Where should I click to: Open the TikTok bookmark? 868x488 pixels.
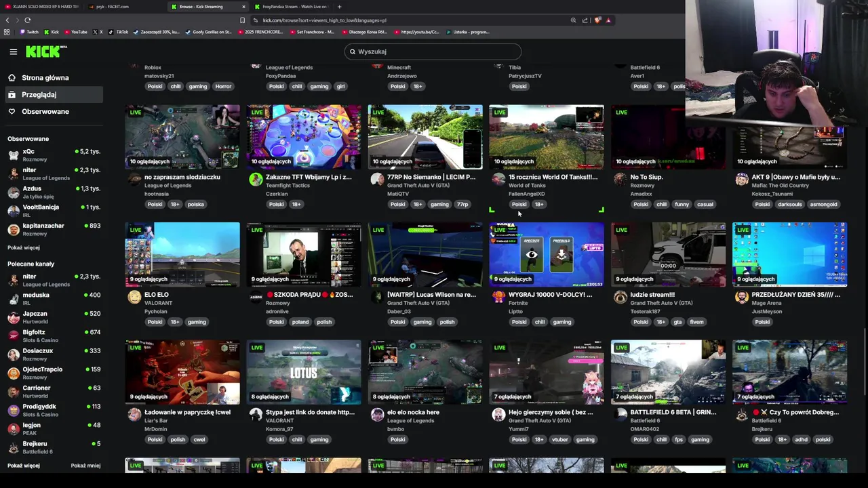pyautogui.click(x=118, y=32)
